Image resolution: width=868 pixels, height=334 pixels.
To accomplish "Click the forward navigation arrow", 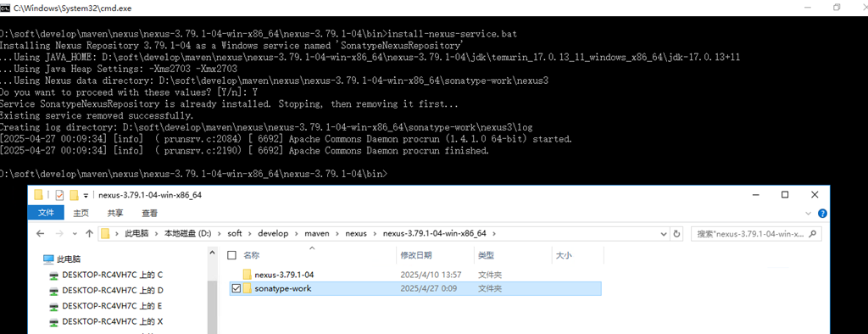I will pos(59,234).
